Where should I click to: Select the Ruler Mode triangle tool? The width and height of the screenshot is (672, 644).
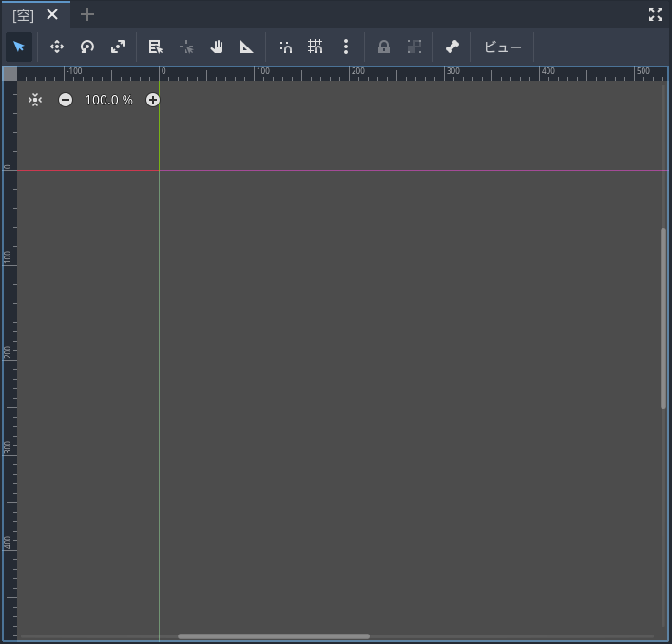point(247,47)
